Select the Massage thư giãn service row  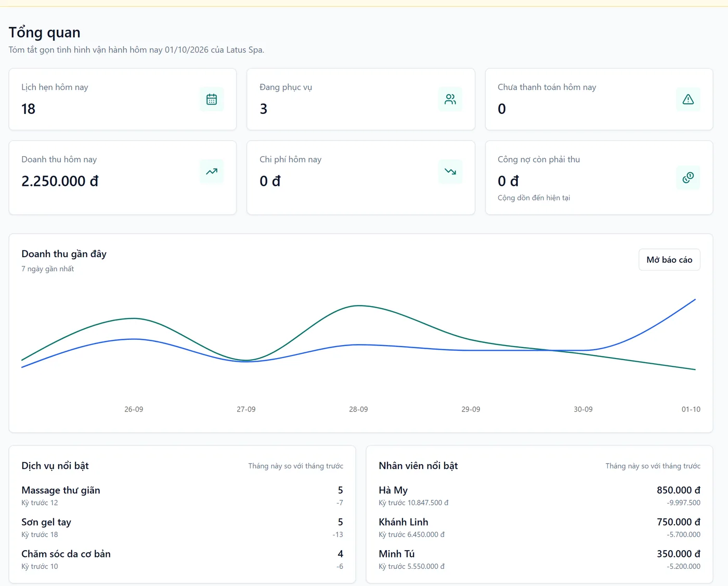182,496
